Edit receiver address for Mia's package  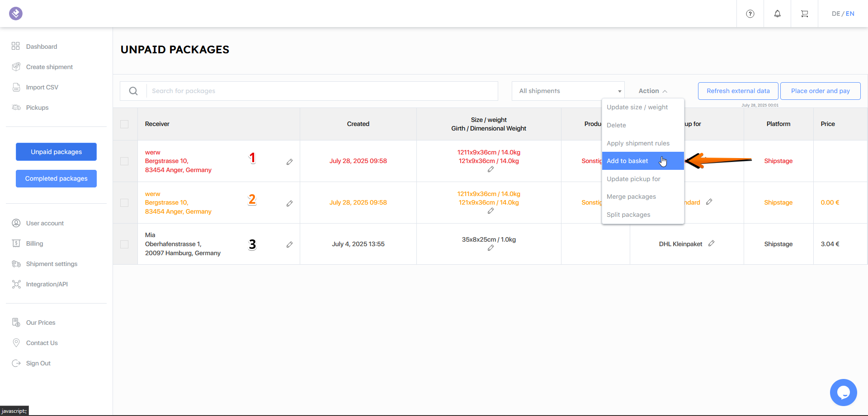(x=289, y=244)
